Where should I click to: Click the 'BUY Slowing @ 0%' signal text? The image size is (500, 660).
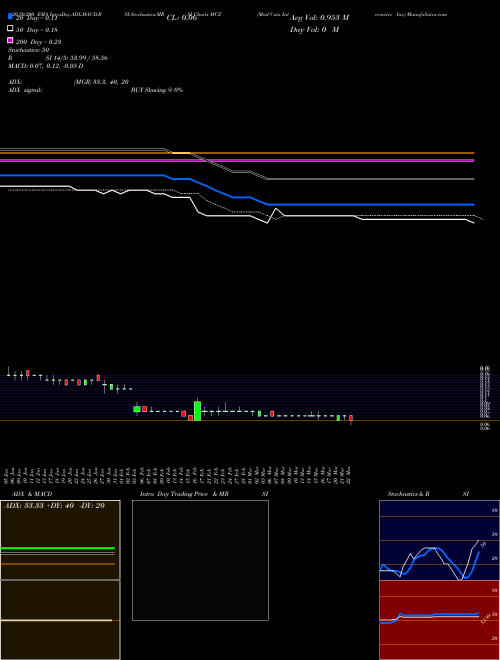pos(157,90)
